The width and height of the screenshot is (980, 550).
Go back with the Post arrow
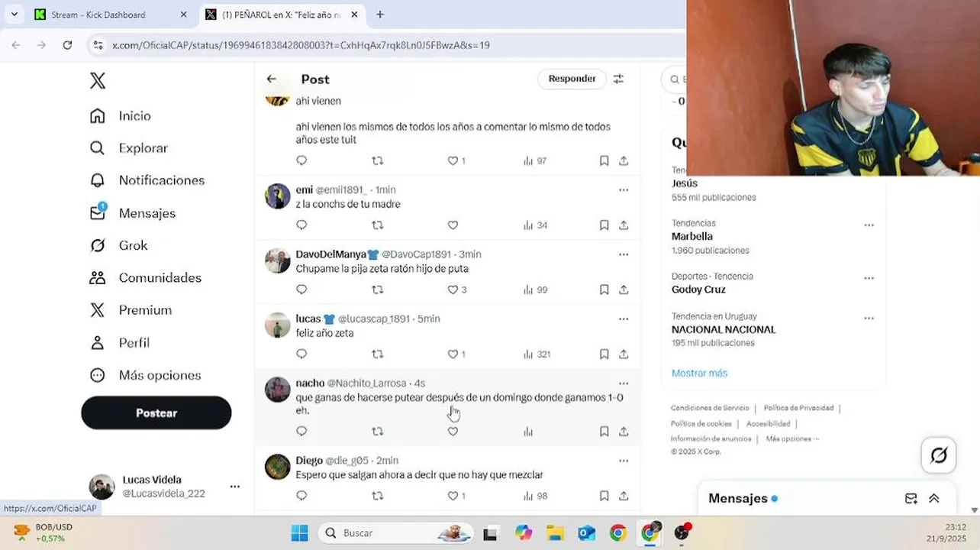(272, 79)
